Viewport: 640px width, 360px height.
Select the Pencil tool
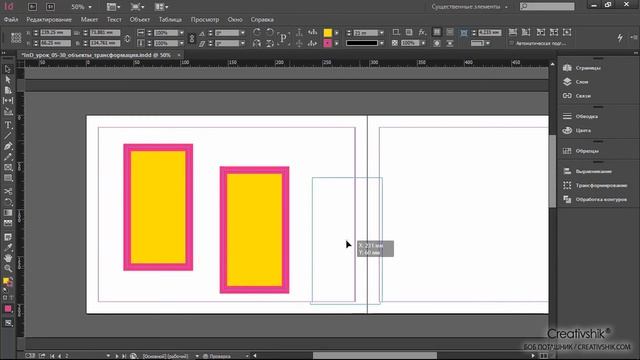(8, 157)
